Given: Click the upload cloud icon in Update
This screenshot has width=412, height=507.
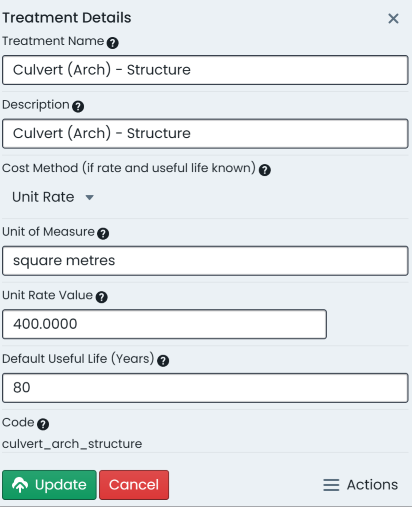Looking at the screenshot, I should (x=20, y=485).
